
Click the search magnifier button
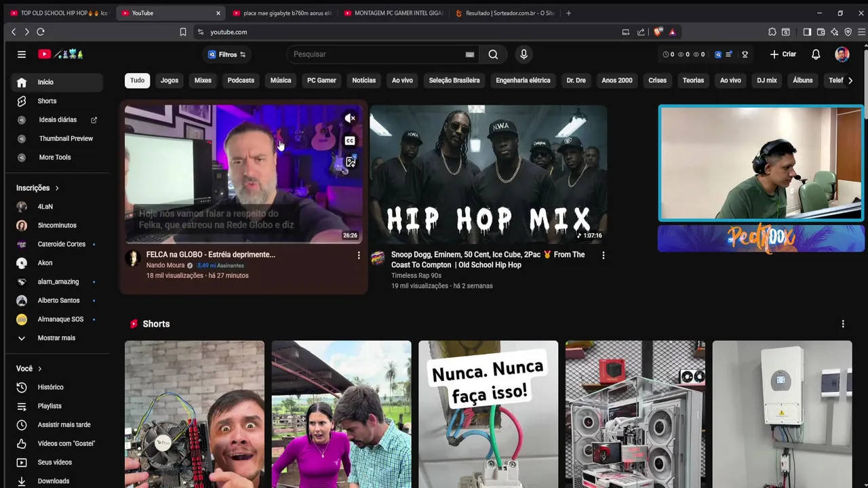pyautogui.click(x=493, y=54)
